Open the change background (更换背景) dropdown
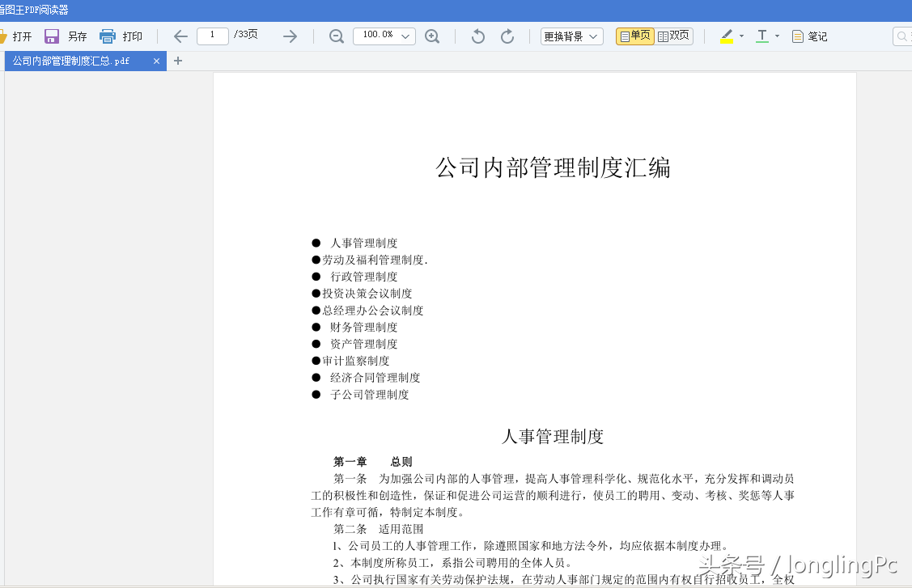 point(572,36)
